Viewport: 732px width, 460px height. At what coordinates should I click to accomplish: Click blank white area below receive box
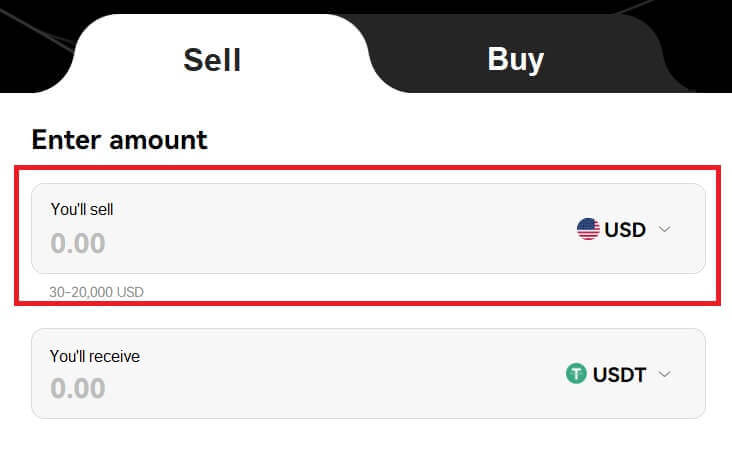366,440
